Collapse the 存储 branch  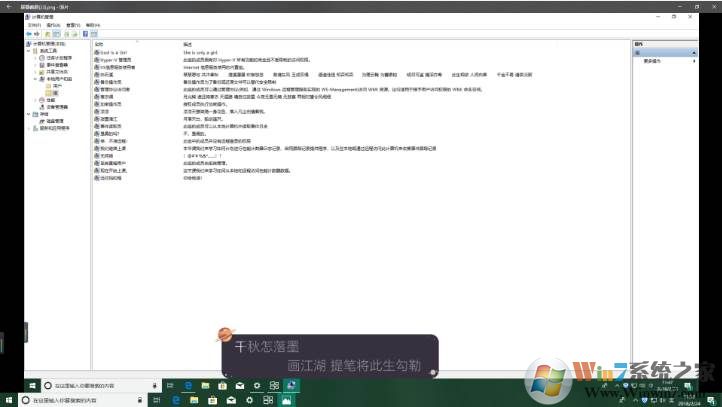click(x=29, y=114)
